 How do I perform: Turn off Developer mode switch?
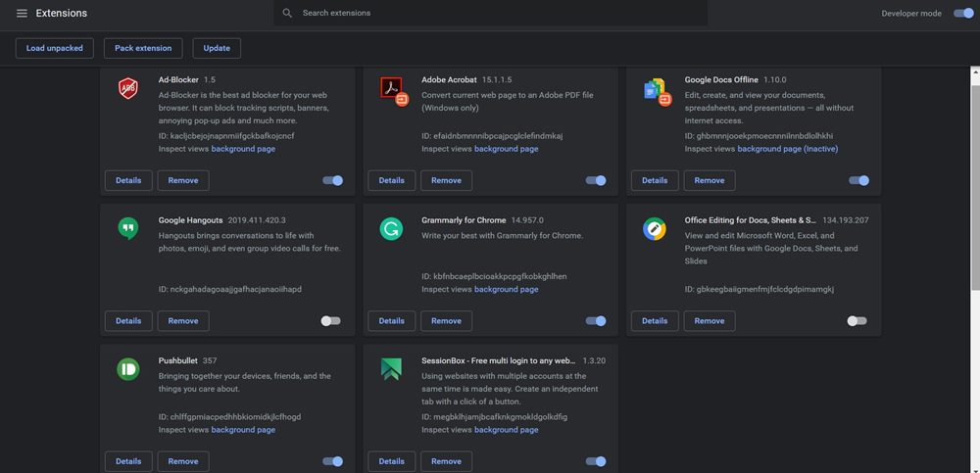[963, 13]
